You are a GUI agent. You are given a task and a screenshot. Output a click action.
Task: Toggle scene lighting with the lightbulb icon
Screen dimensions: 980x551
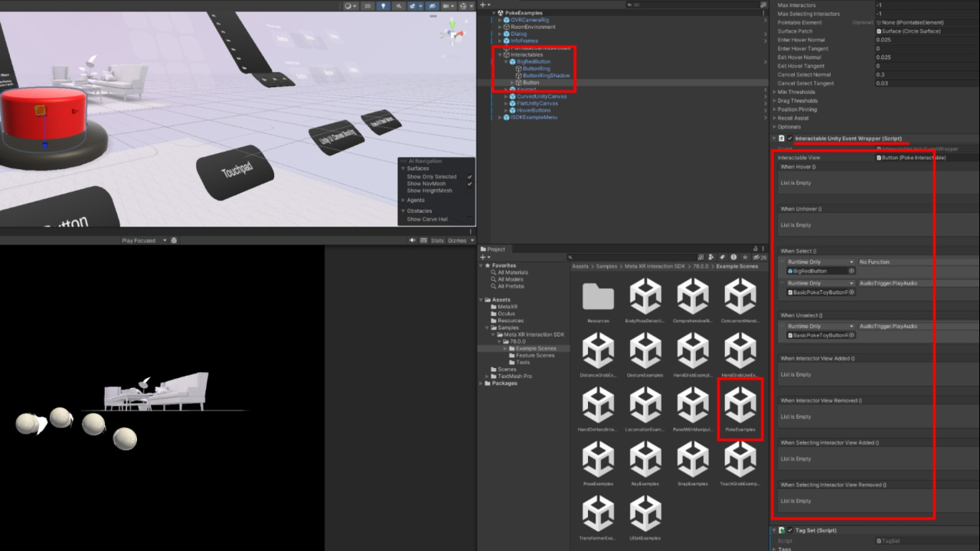tap(384, 6)
